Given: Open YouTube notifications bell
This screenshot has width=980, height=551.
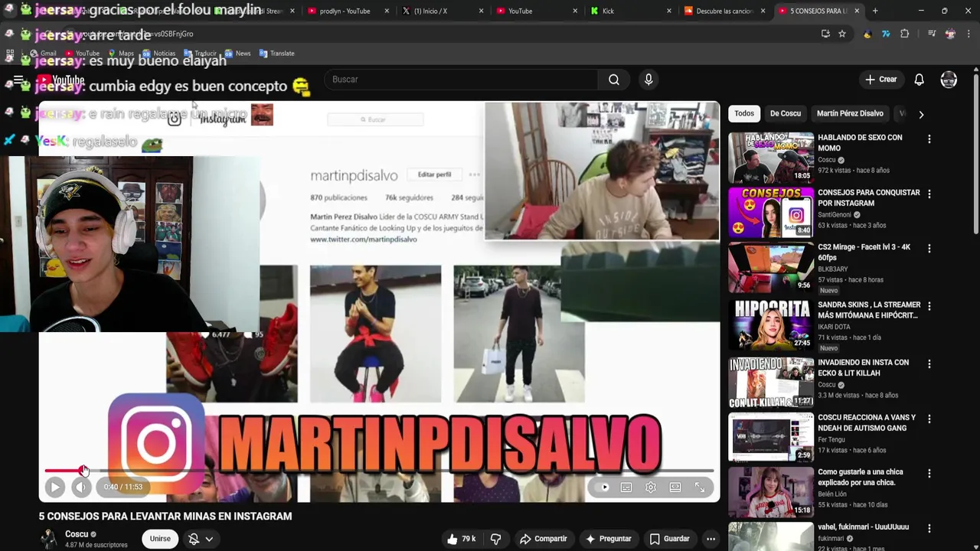Looking at the screenshot, I should 919,80.
